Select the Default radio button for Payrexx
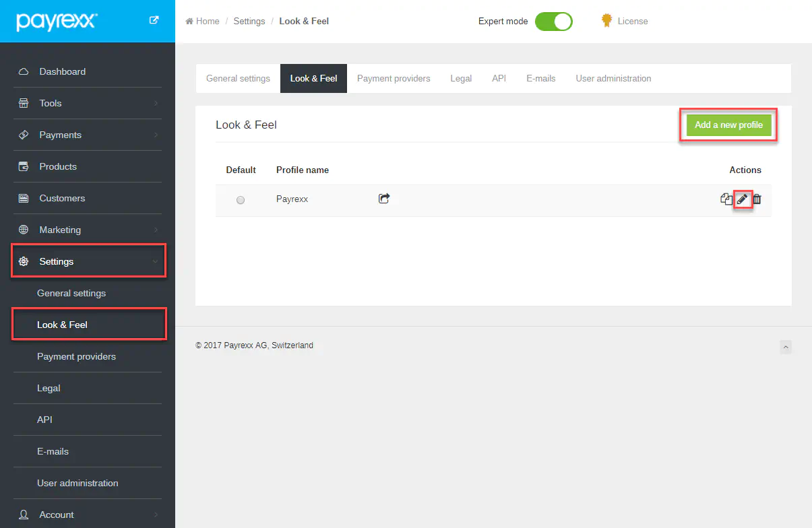 click(x=241, y=200)
